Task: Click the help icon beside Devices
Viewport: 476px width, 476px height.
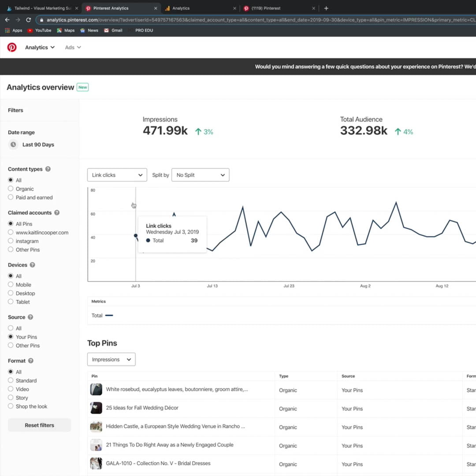Action: [32, 265]
